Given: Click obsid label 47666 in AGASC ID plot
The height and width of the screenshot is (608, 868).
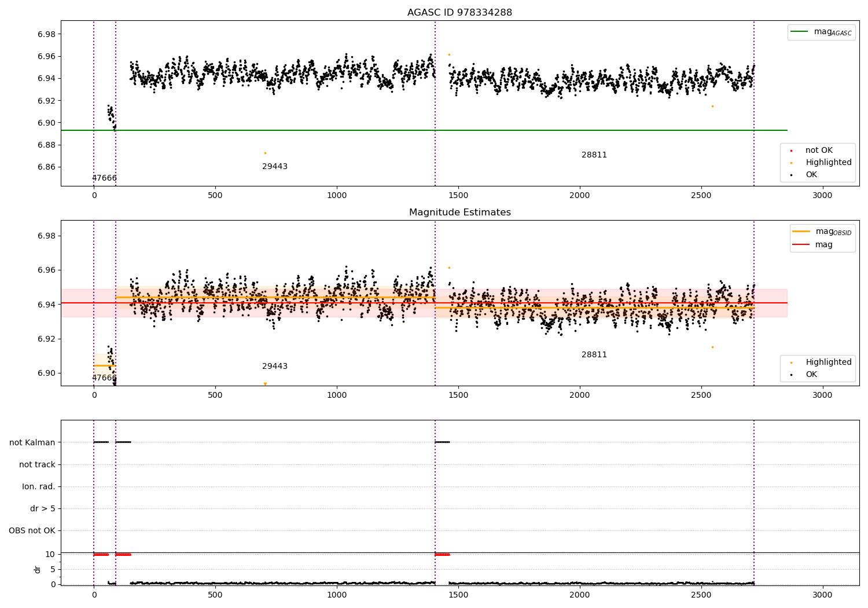Looking at the screenshot, I should [x=104, y=178].
